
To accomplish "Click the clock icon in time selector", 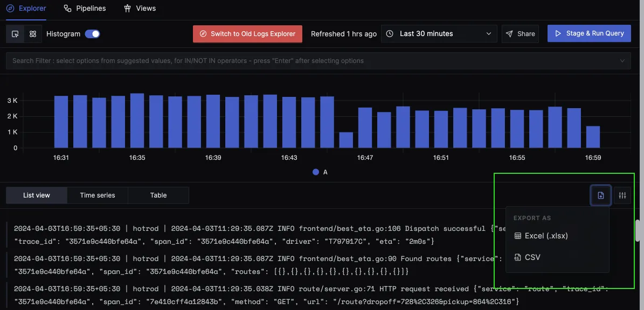I will tap(390, 33).
